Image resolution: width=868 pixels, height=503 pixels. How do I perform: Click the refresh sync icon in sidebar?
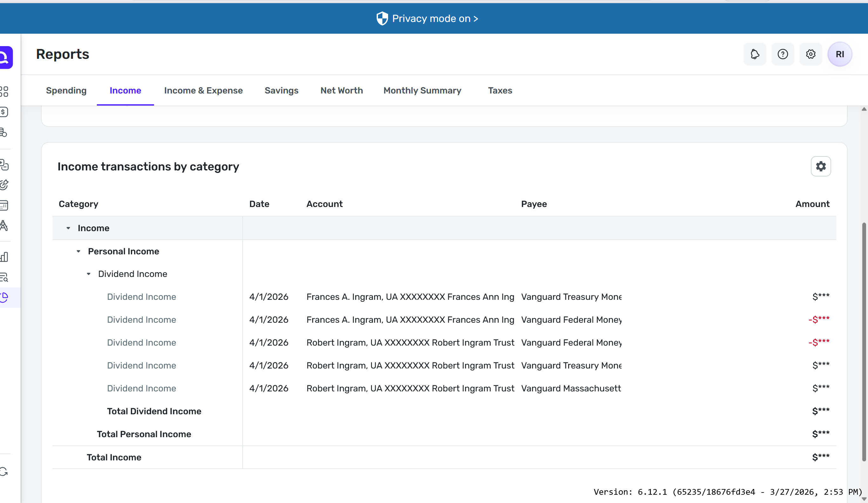4,471
